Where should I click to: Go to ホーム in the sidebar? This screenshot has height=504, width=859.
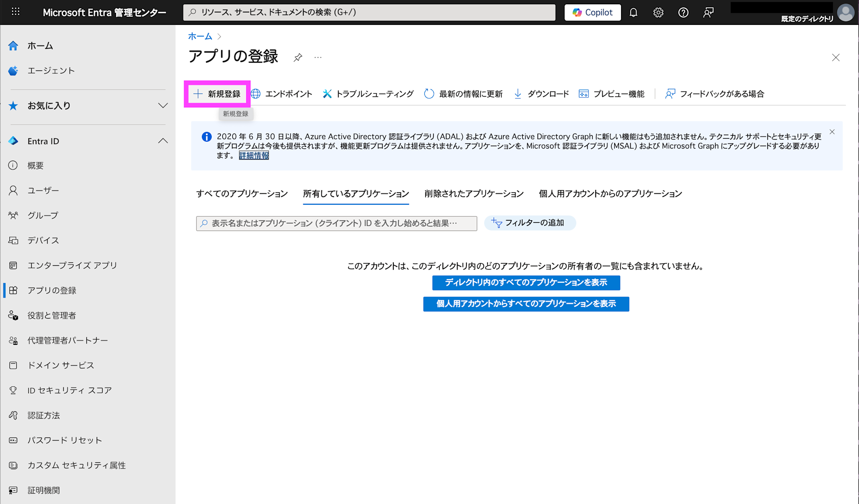pos(40,46)
